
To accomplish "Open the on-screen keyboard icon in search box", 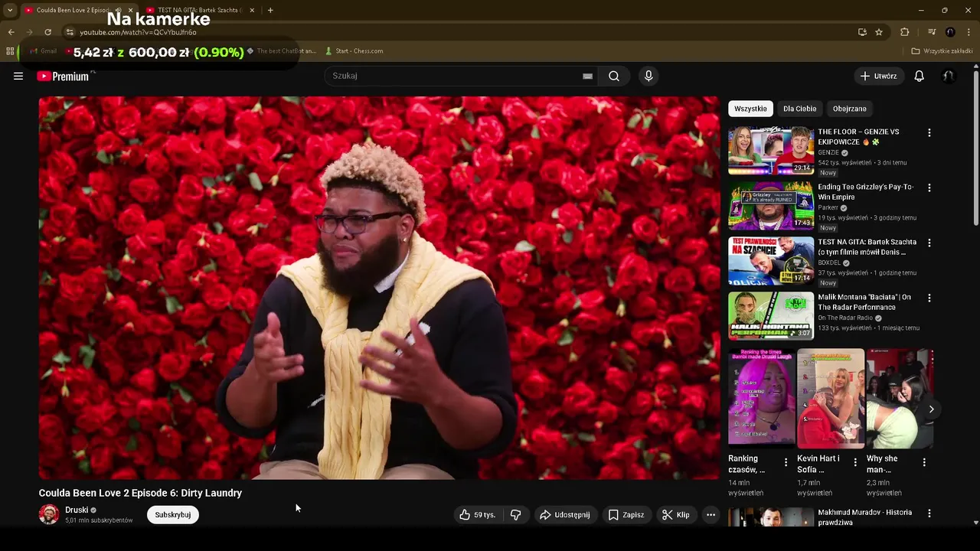I will (x=587, y=76).
